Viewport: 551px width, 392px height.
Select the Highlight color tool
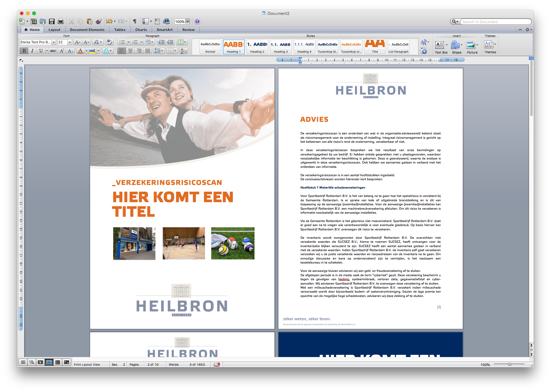(92, 51)
